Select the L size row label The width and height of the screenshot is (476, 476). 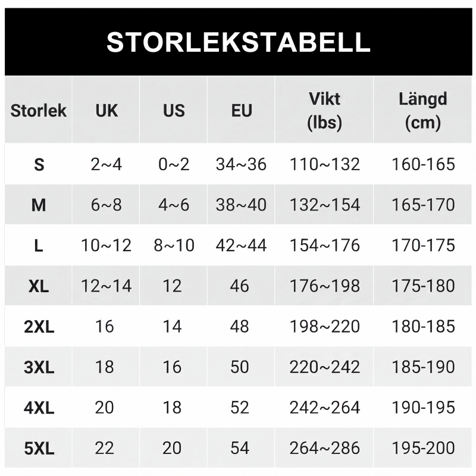tap(38, 246)
